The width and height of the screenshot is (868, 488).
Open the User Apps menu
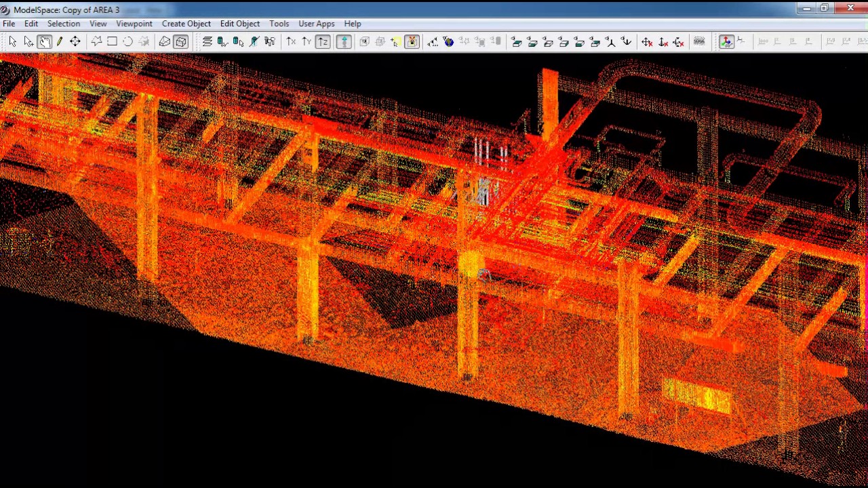pyautogui.click(x=317, y=24)
